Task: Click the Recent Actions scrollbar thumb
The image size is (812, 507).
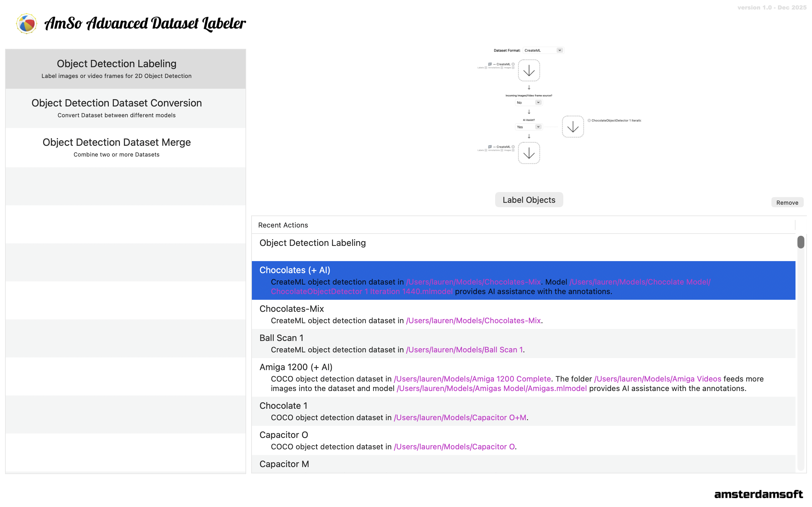Action: [x=801, y=242]
